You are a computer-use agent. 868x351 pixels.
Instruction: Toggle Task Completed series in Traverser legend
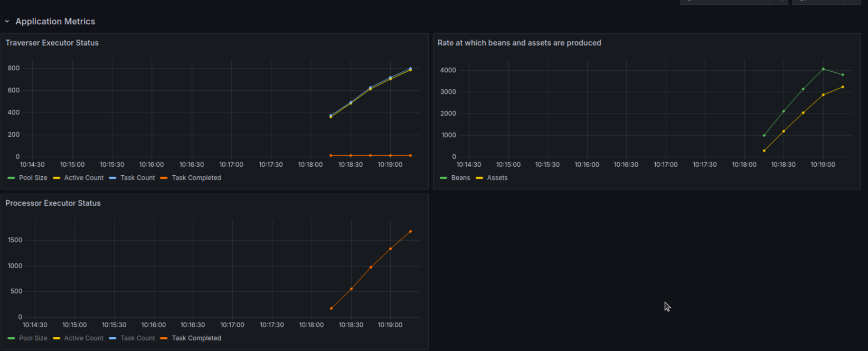(196, 178)
